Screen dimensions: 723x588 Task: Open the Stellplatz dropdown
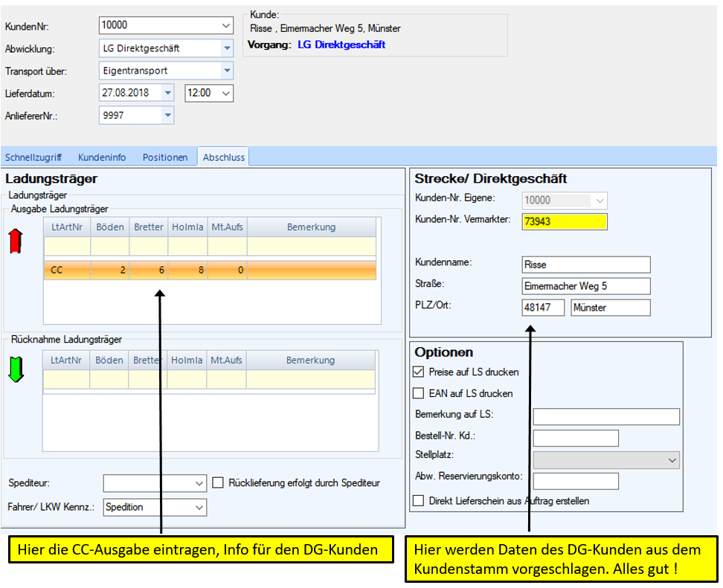[672, 460]
